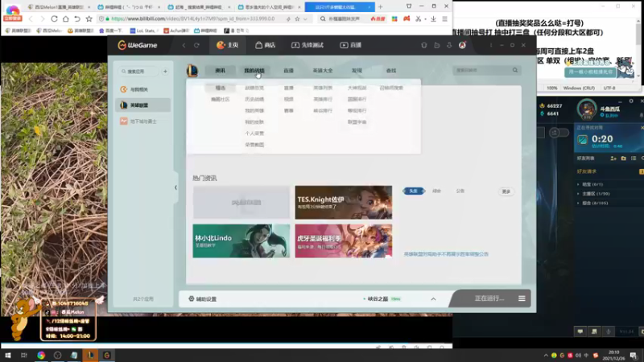The height and width of the screenshot is (362, 644).
Task: Open the 先锋测试 tab in WeGame
Action: pyautogui.click(x=308, y=45)
